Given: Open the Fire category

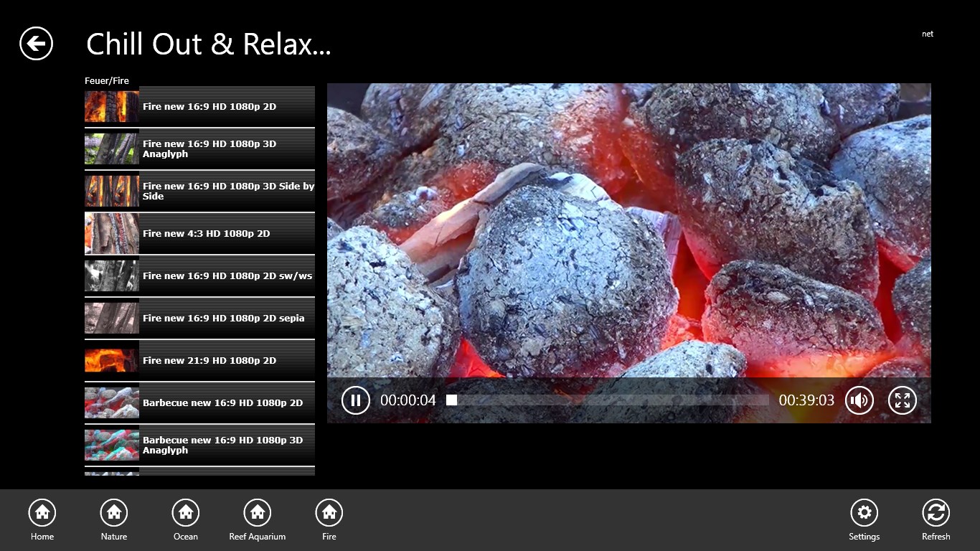Looking at the screenshot, I should point(329,513).
